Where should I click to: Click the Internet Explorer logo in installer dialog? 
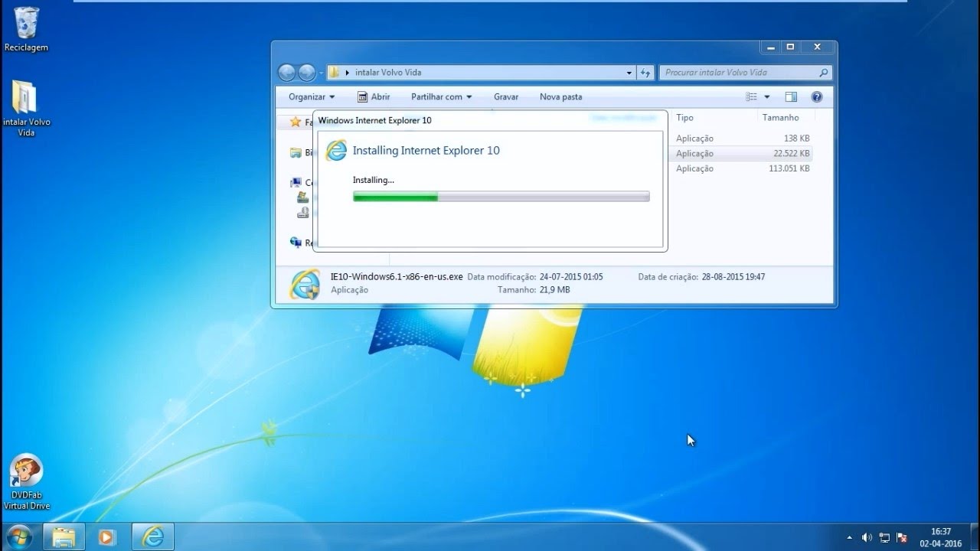(x=336, y=151)
